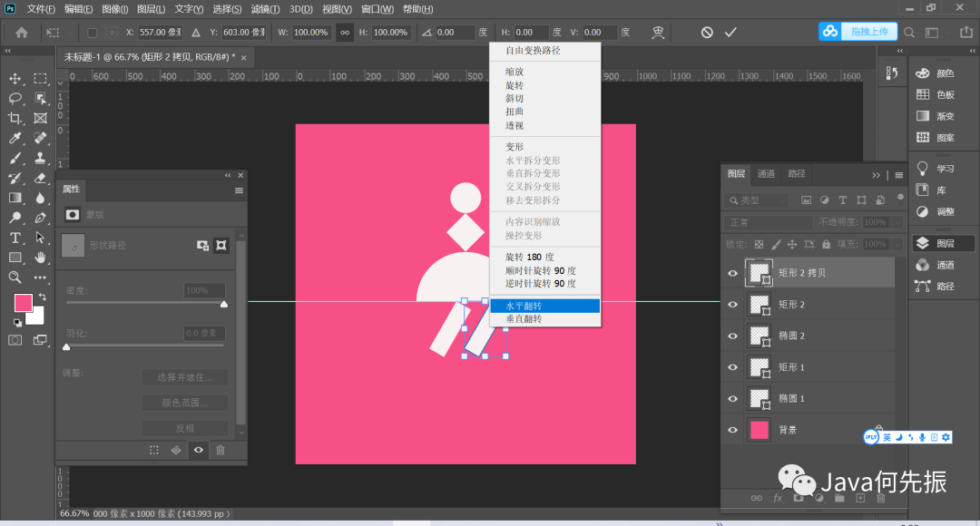Select the Zoom tool in toolbox

[x=15, y=278]
